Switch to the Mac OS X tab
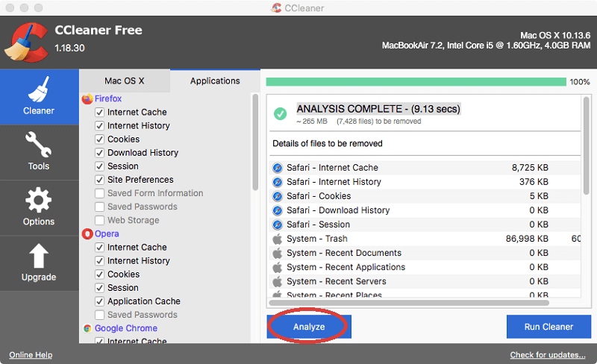The image size is (597, 364). point(125,81)
